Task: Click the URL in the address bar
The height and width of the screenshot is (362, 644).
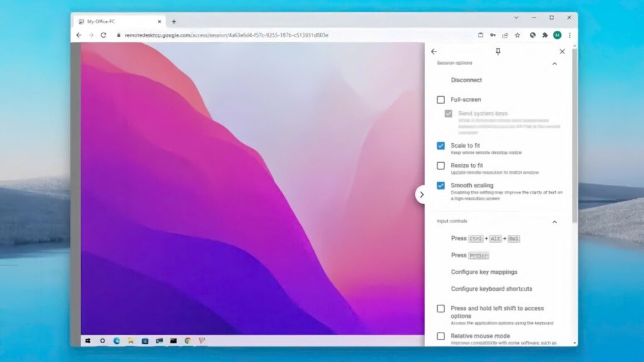Action: [226, 35]
